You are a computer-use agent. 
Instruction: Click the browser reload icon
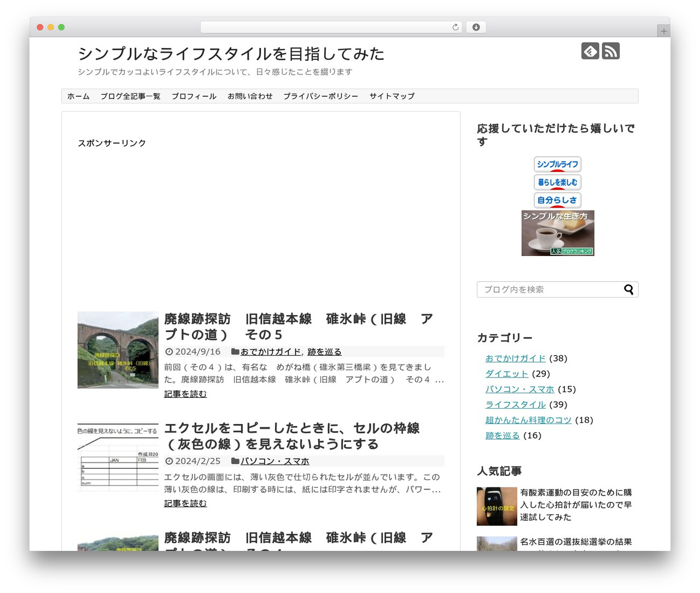pyautogui.click(x=456, y=27)
